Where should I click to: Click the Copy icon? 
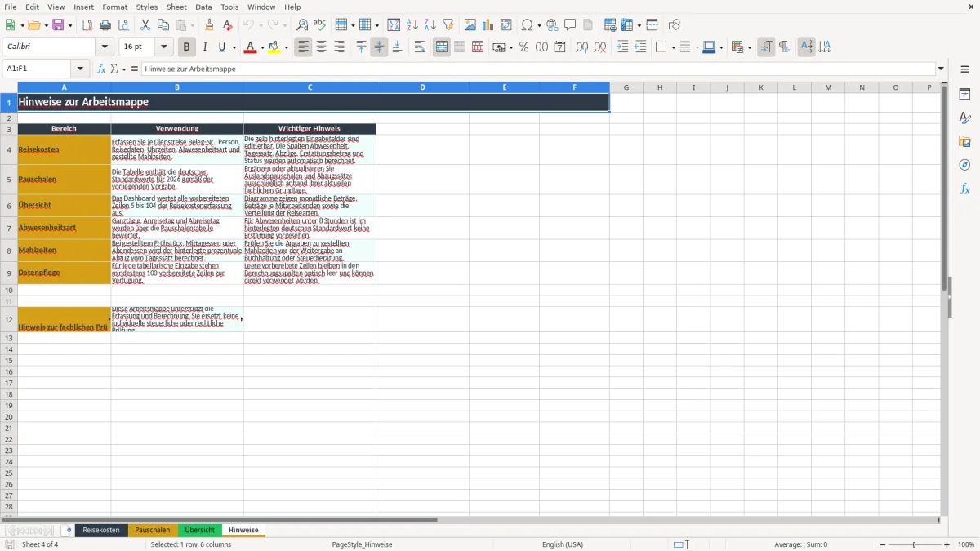coord(163,25)
